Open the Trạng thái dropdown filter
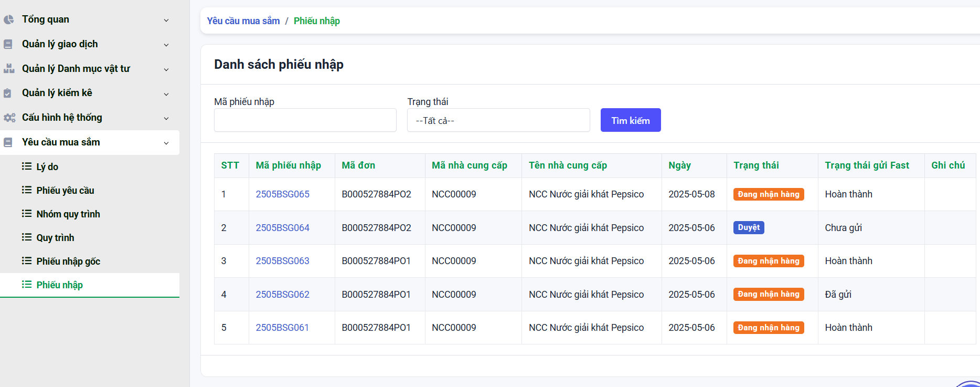Viewport: 980px width, 387px height. [498, 120]
